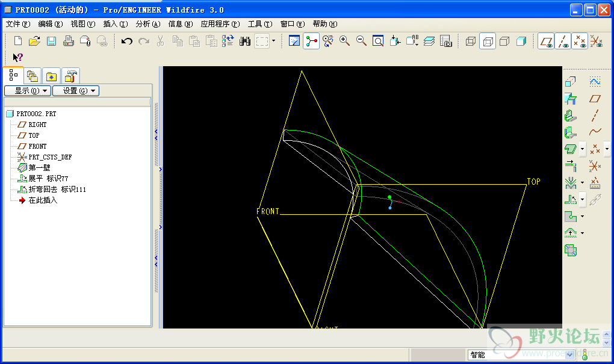
Task: Insert a datum coordinate system
Action: (x=595, y=166)
